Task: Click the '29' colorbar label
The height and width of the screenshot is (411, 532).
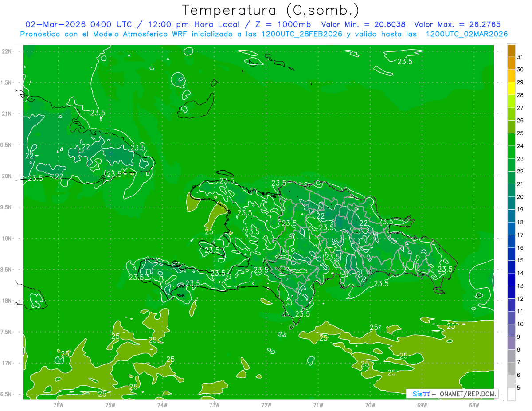Action: 520,82
